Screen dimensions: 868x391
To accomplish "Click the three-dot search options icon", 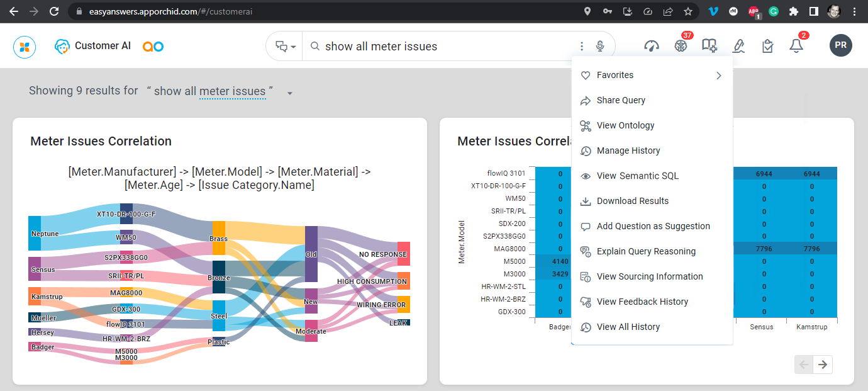I will (582, 46).
